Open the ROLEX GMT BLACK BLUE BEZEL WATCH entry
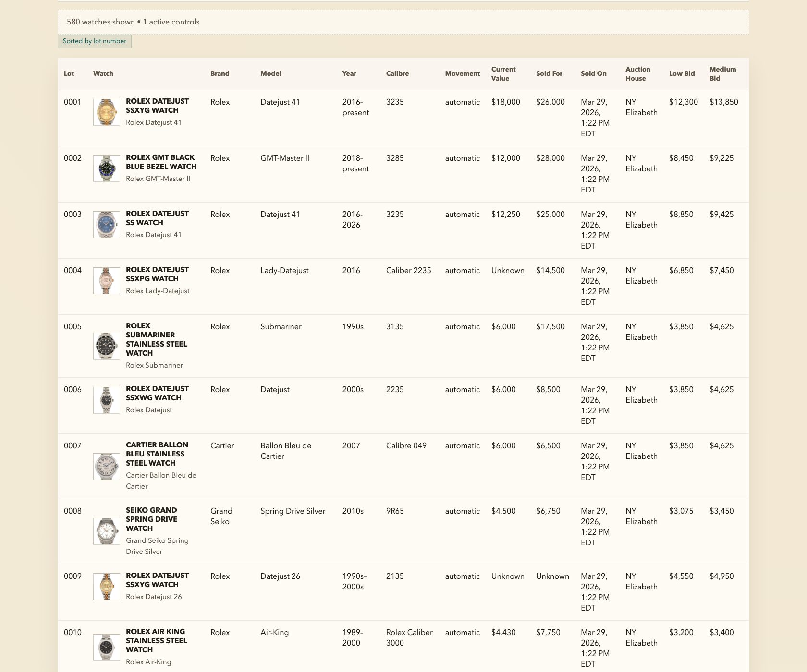 click(x=160, y=162)
